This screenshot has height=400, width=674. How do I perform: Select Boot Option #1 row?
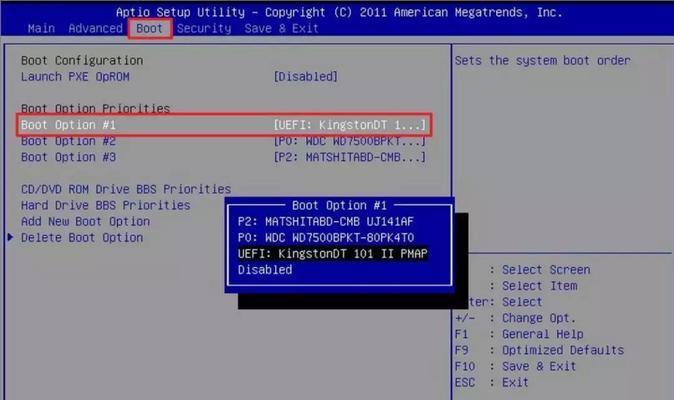tap(224, 125)
